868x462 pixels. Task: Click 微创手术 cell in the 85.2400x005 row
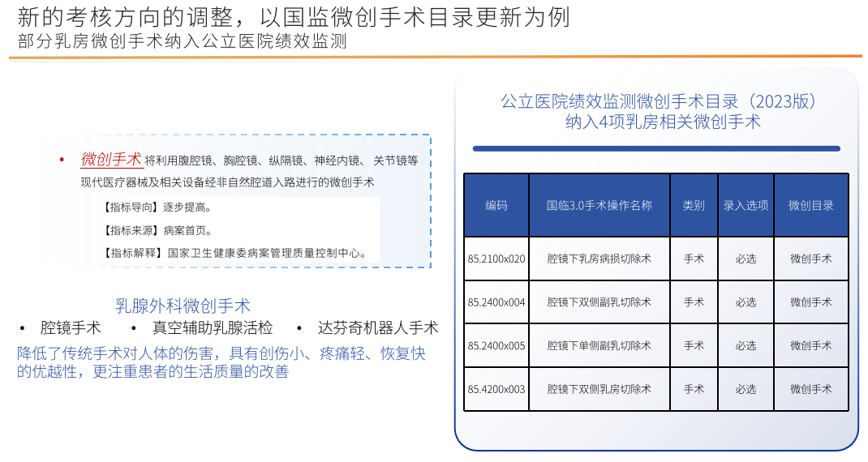811,346
